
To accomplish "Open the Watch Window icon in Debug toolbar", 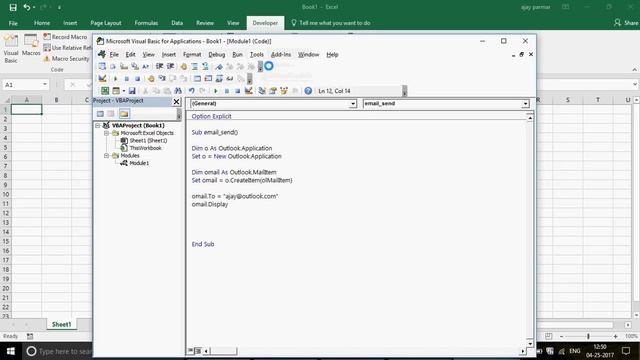I will 219,78.
